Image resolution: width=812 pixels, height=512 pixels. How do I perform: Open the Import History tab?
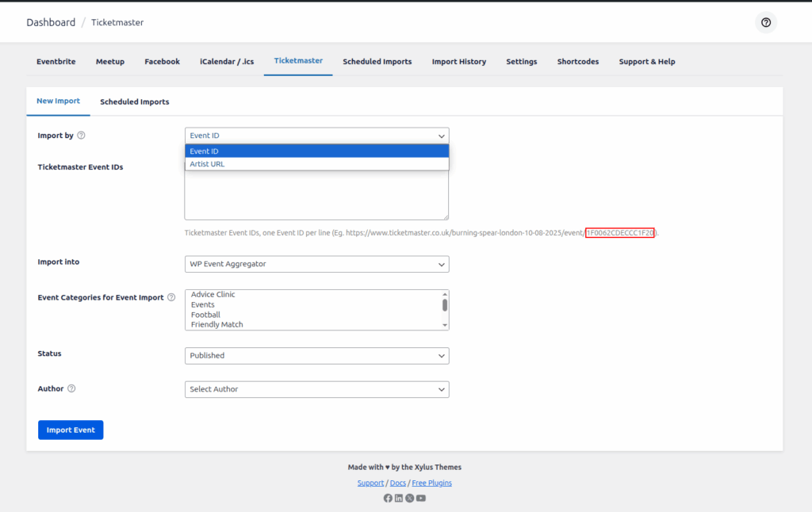click(x=458, y=62)
